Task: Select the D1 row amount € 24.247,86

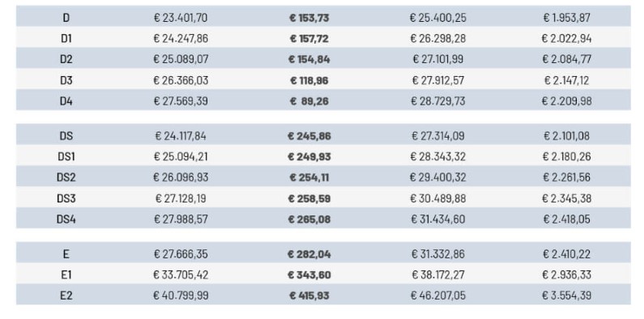Action: [181, 39]
